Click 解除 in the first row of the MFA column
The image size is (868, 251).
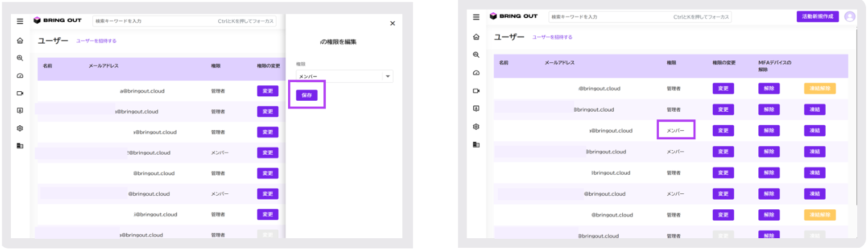pos(769,89)
